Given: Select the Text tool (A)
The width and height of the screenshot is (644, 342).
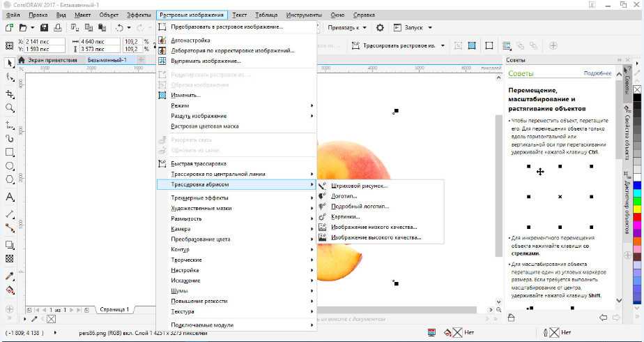Looking at the screenshot, I should coord(10,197).
